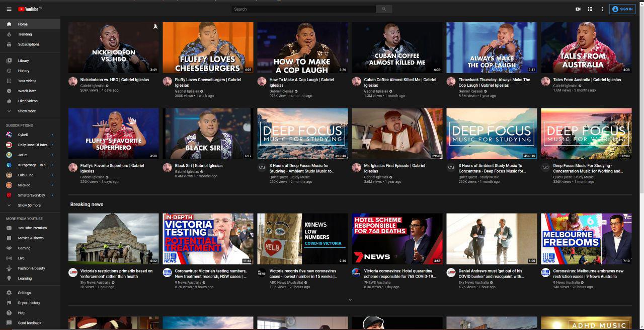Click the Breaking news section heading

(x=87, y=205)
